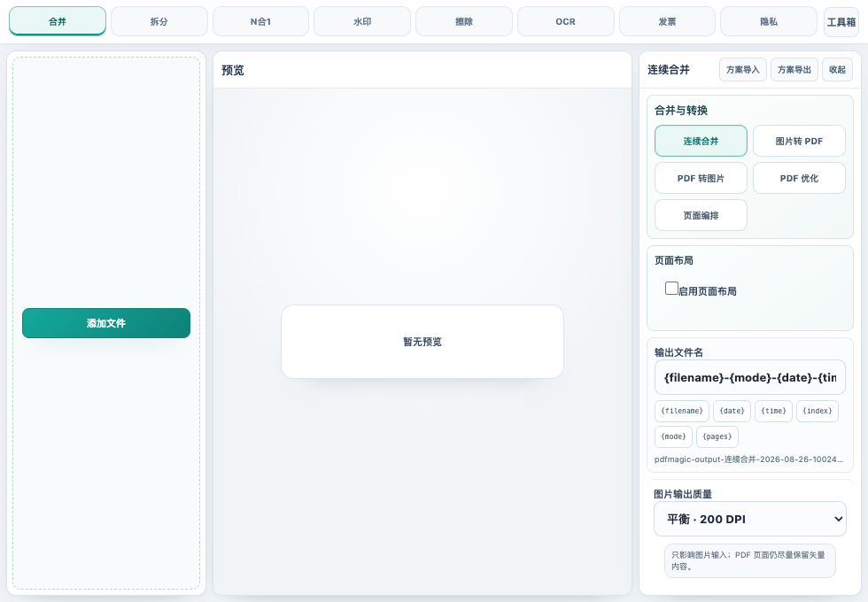
Task: Click the 预览 panel heading
Action: coord(233,70)
